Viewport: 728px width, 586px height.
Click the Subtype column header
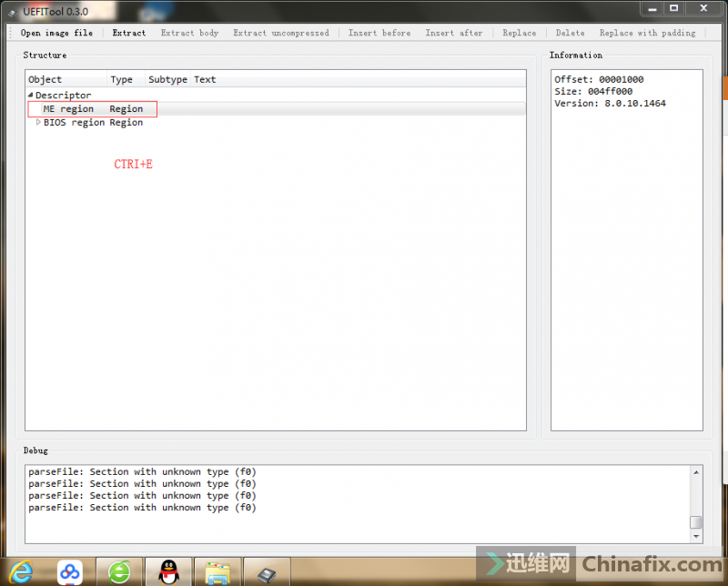(167, 79)
